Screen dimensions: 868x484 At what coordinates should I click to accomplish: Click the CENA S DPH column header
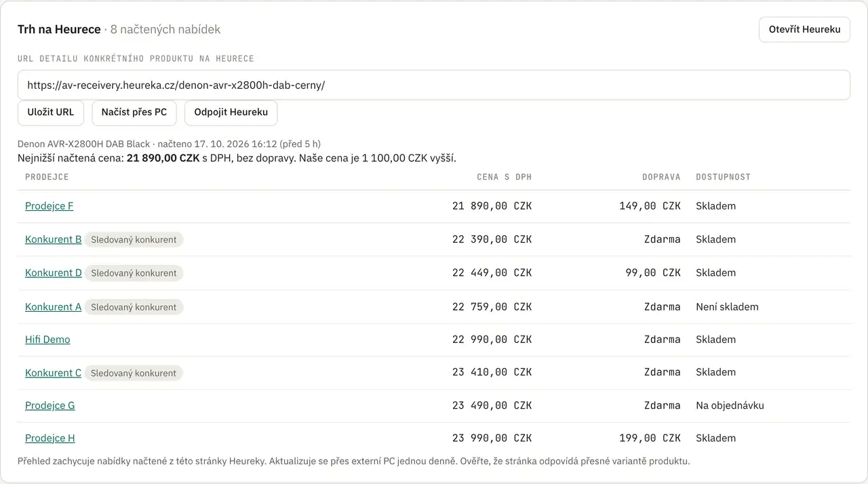[x=505, y=177]
